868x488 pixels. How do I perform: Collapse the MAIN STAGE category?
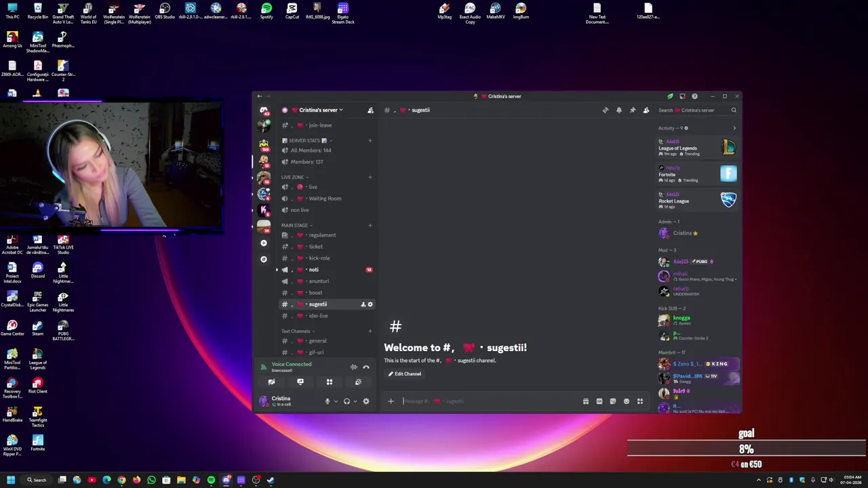(x=297, y=225)
